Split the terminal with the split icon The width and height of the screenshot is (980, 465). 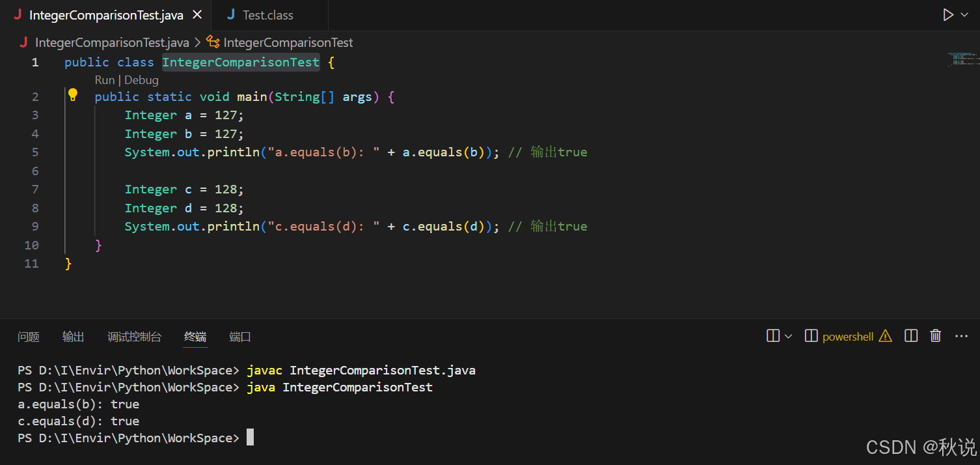pos(773,336)
